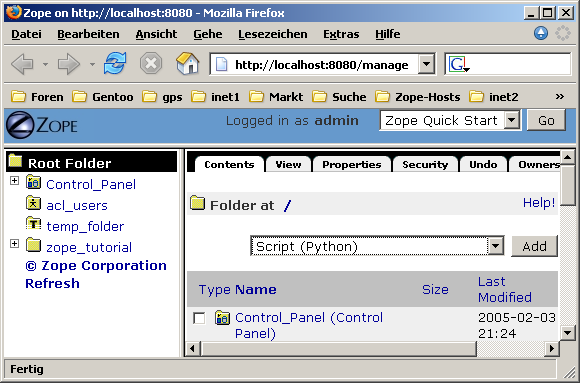Open the Datei menu
The image size is (580, 383).
26,34
